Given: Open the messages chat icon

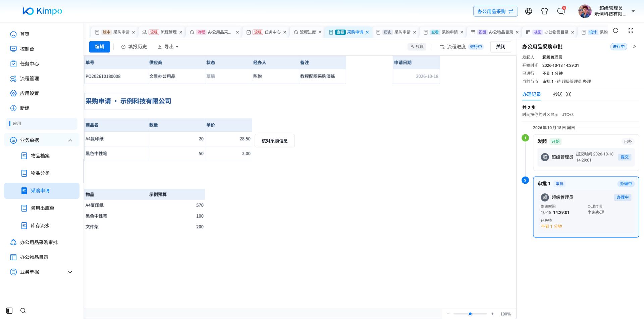Looking at the screenshot, I should pos(561,11).
